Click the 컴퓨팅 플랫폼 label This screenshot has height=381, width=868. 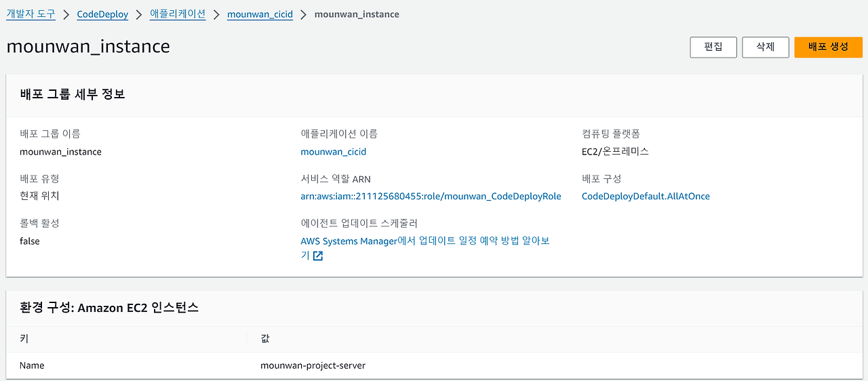pyautogui.click(x=611, y=134)
